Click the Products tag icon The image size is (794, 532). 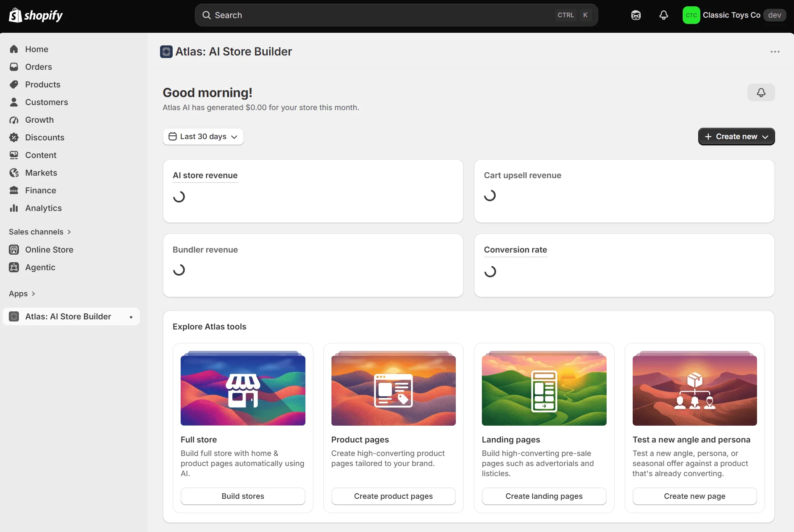(14, 84)
